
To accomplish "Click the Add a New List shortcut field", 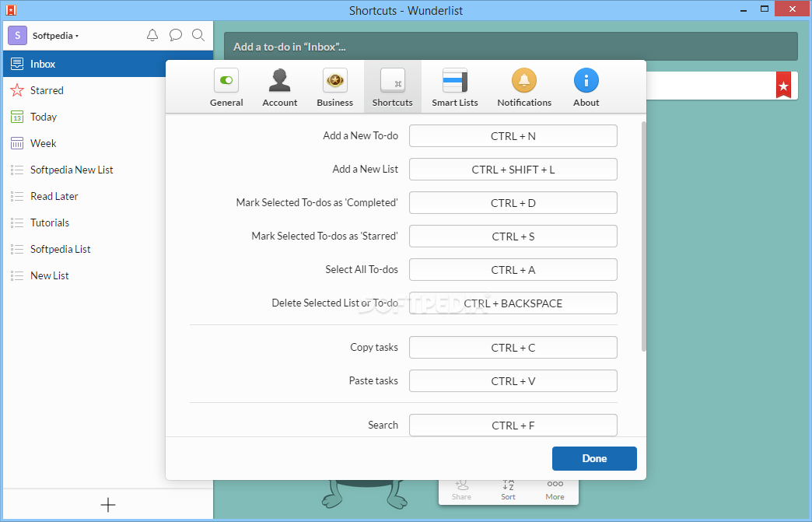I will (x=513, y=170).
